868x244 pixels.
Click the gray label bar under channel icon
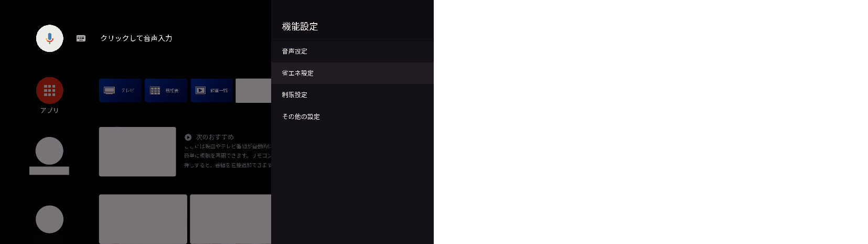point(49,171)
